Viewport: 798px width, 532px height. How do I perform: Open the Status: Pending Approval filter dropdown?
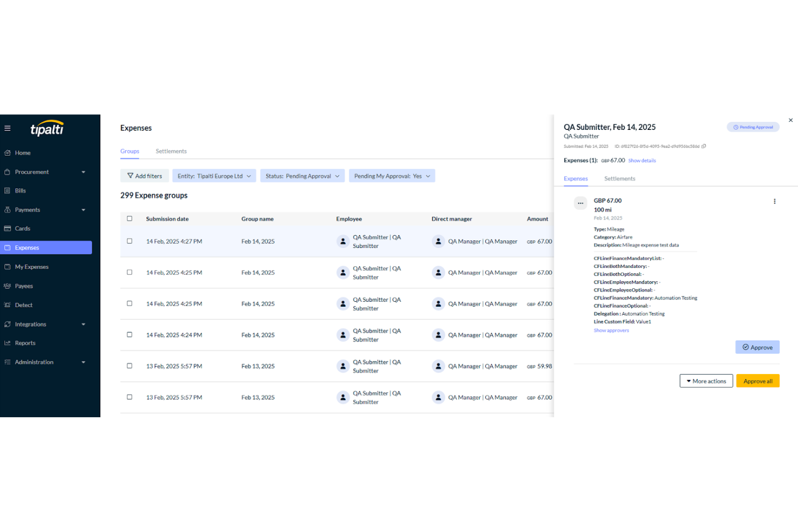click(302, 176)
